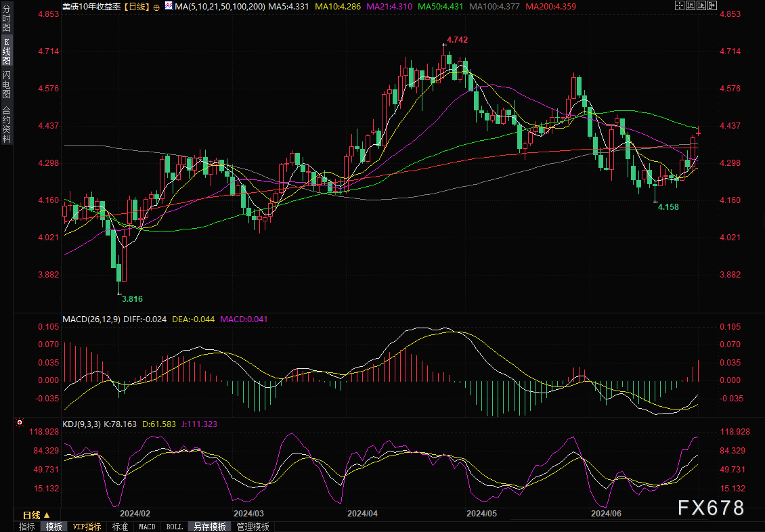
Task: Switch to the MACD template
Action: [x=147, y=527]
